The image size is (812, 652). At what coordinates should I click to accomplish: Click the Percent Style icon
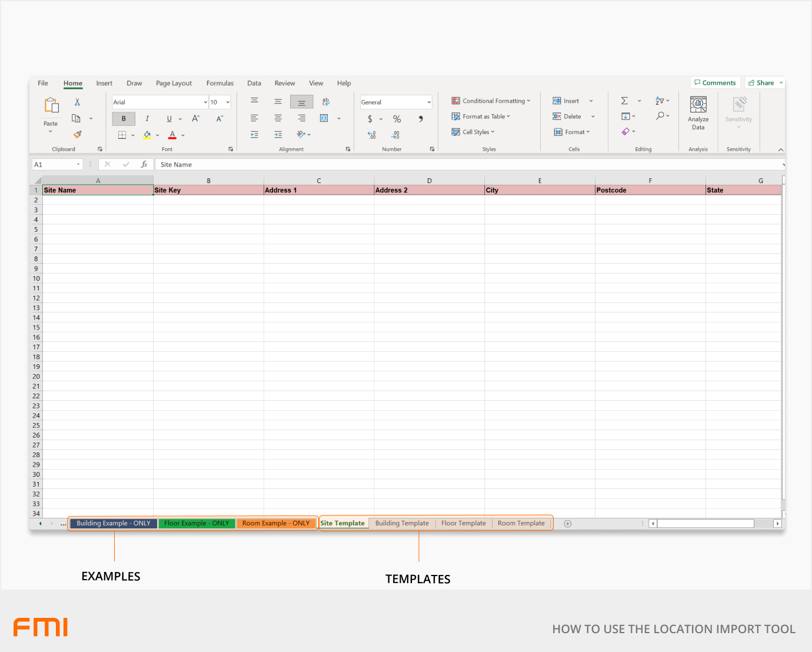(397, 119)
